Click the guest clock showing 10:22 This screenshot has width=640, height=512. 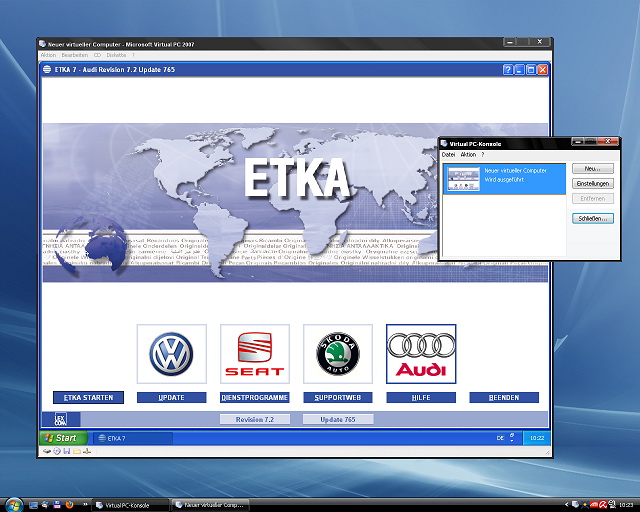[x=537, y=438]
